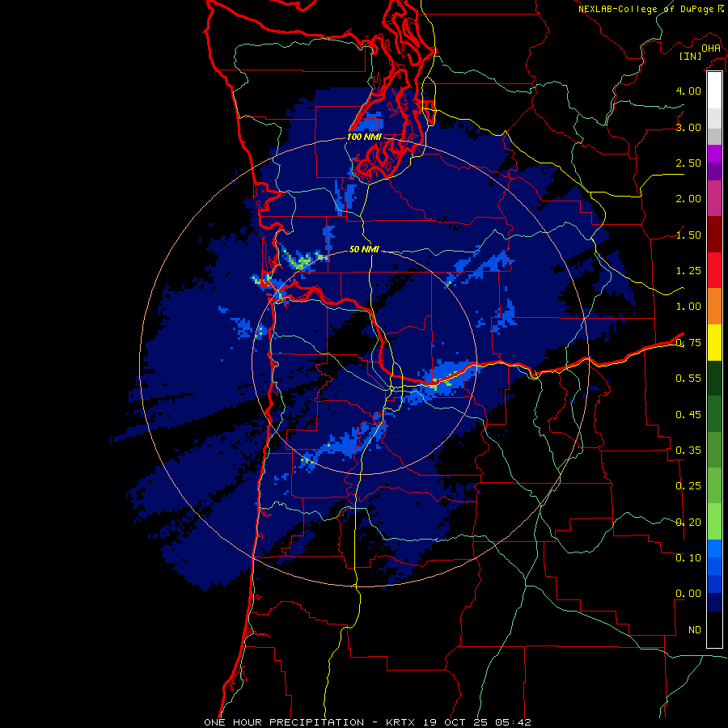The height and width of the screenshot is (728, 728).
Task: Select the white swatch atop the legend
Action: coord(714,91)
